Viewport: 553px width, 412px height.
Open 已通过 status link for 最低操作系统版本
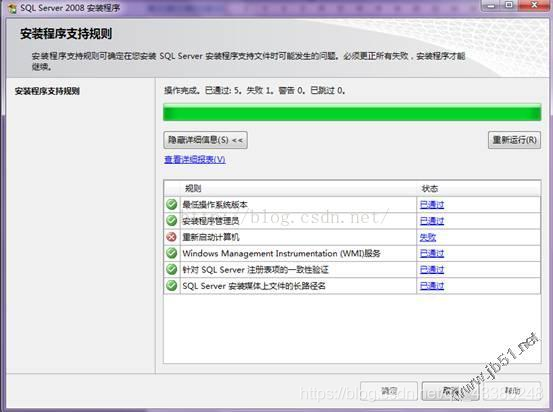click(x=432, y=205)
